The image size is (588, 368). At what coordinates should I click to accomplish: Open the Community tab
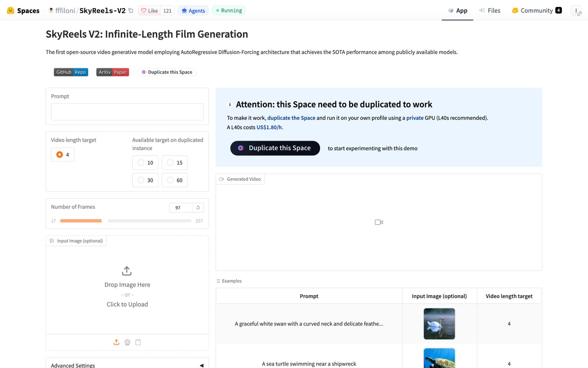point(537,11)
